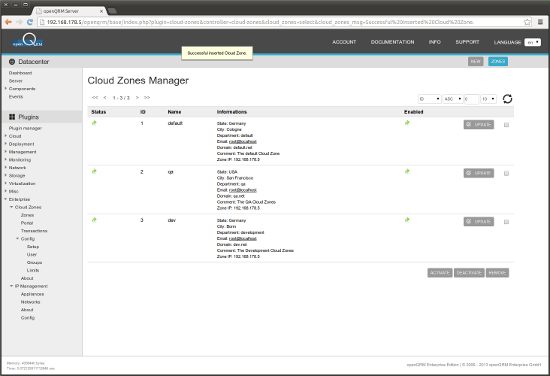This screenshot has height=376, width=550.
Task: Click the ACTIVATE button
Action: [x=440, y=273]
